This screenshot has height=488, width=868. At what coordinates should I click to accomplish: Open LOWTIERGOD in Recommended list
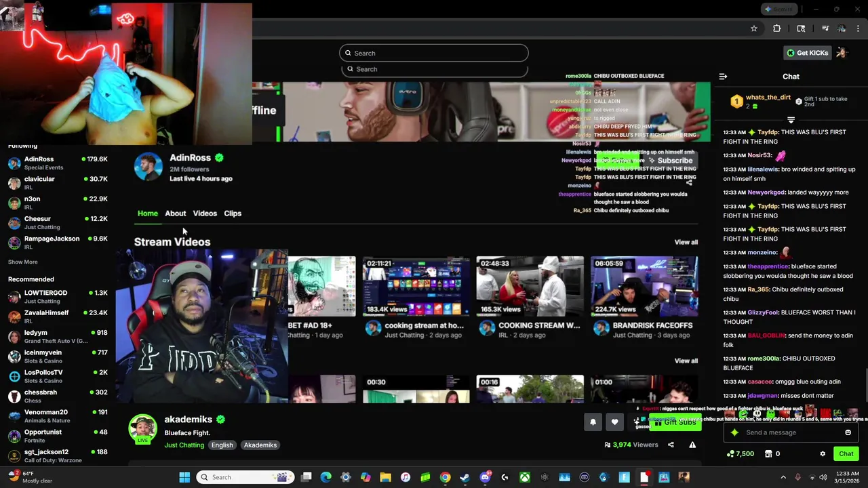point(58,297)
